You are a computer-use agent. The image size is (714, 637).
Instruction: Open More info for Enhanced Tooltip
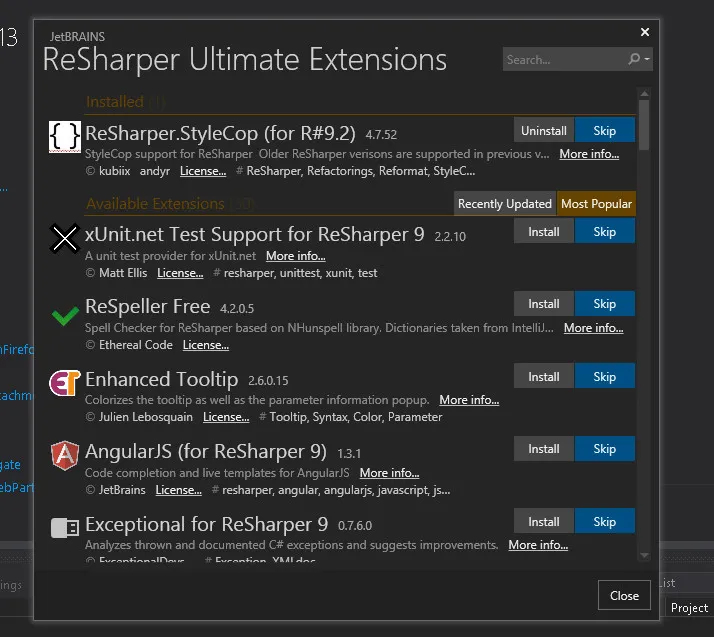(x=469, y=400)
